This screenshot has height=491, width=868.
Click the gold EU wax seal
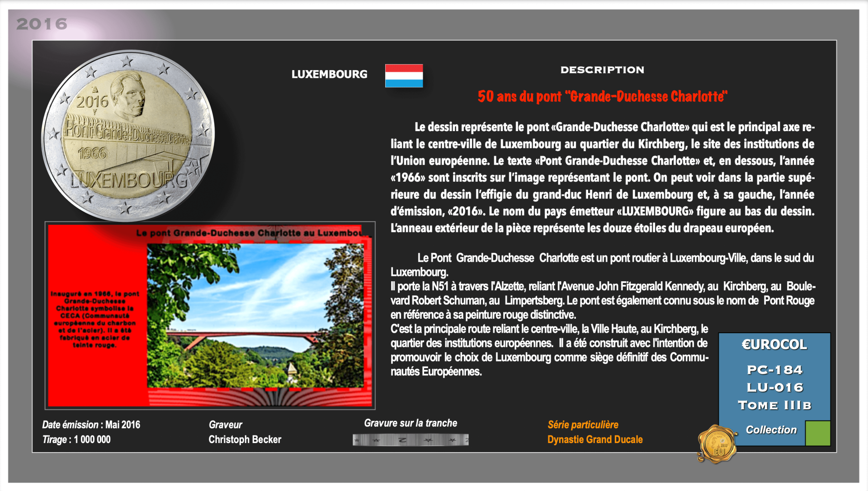pos(717,444)
